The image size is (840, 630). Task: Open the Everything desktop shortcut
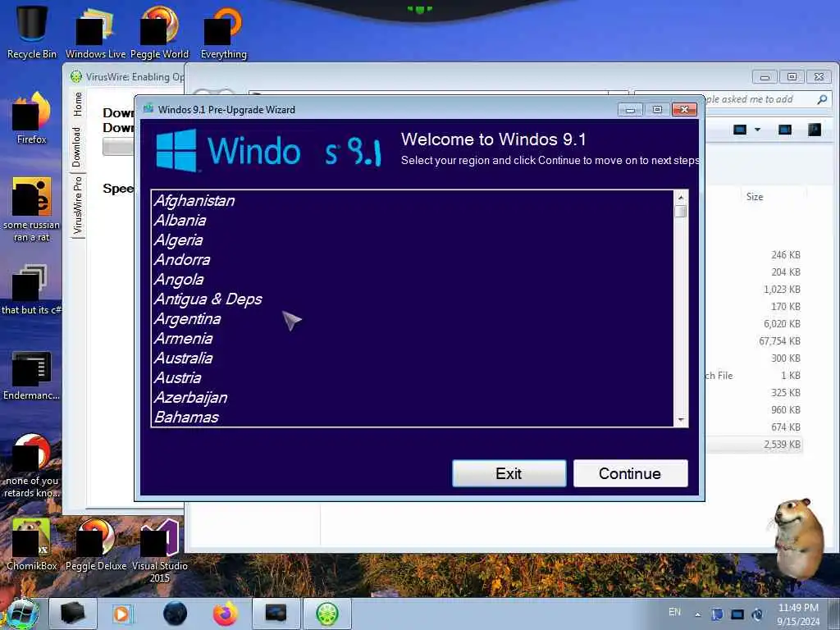click(223, 32)
